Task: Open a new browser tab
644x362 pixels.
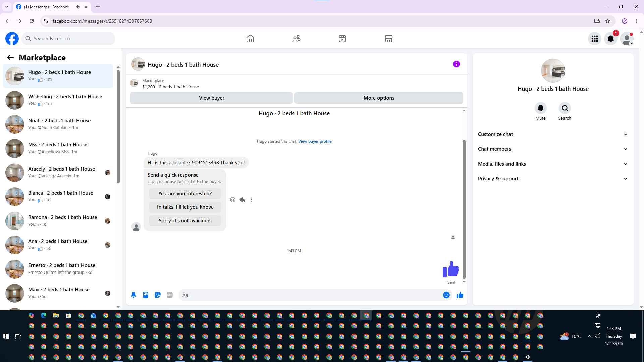Action: pos(98,7)
